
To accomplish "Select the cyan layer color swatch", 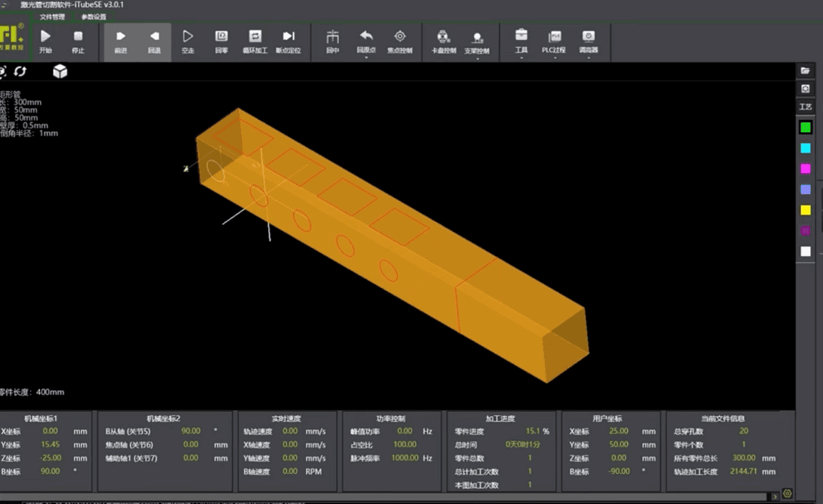I will pos(806,148).
